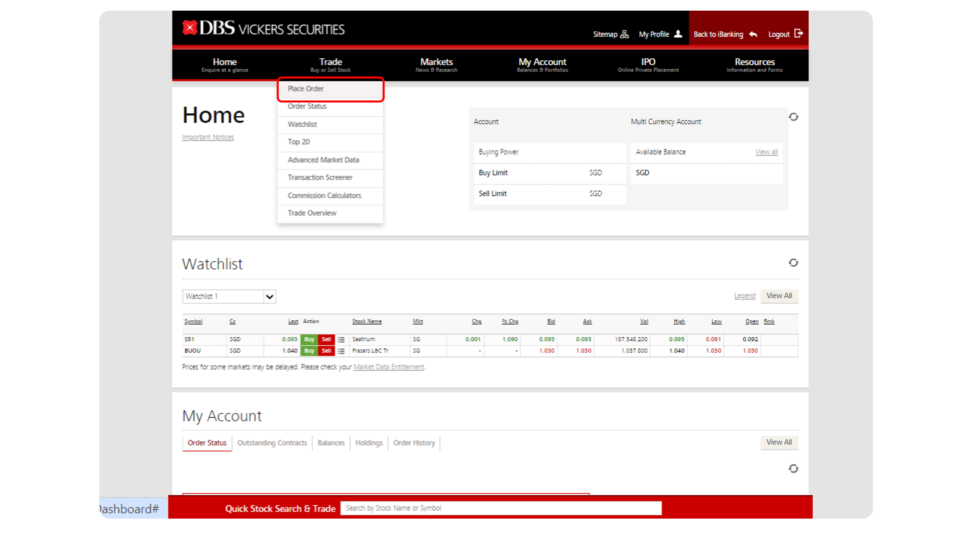Sort watchlist by Stock Name column
The width and height of the screenshot is (972, 560).
(x=367, y=322)
